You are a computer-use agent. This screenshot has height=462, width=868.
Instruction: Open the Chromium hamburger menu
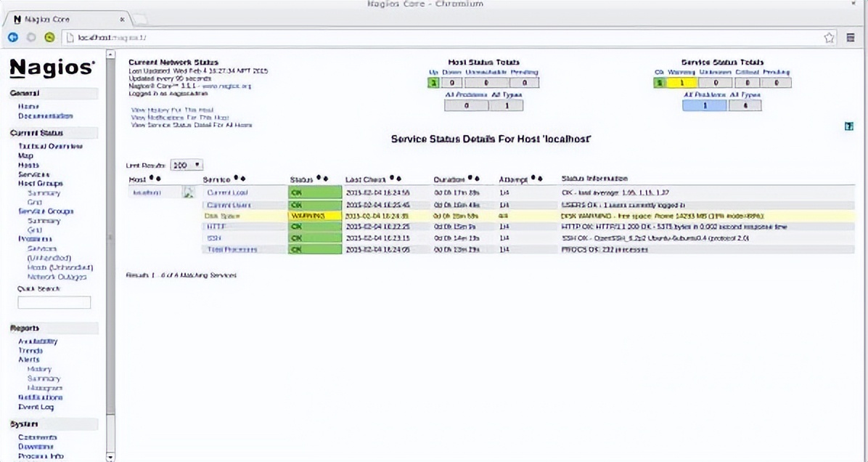(x=851, y=38)
